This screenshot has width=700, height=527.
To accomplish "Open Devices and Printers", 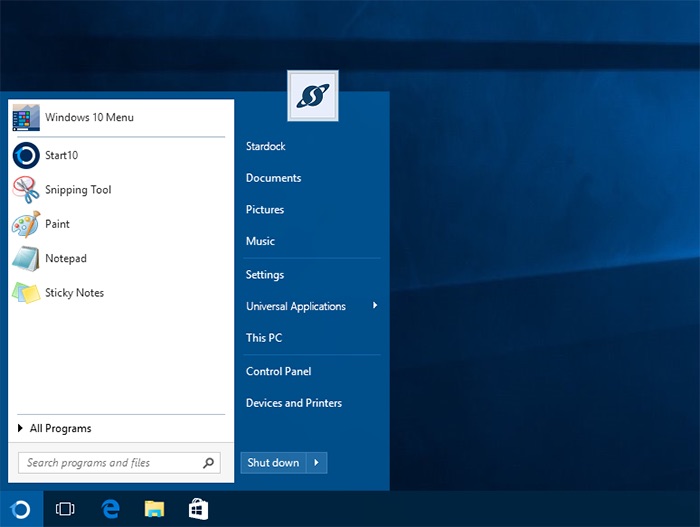I will tap(293, 403).
